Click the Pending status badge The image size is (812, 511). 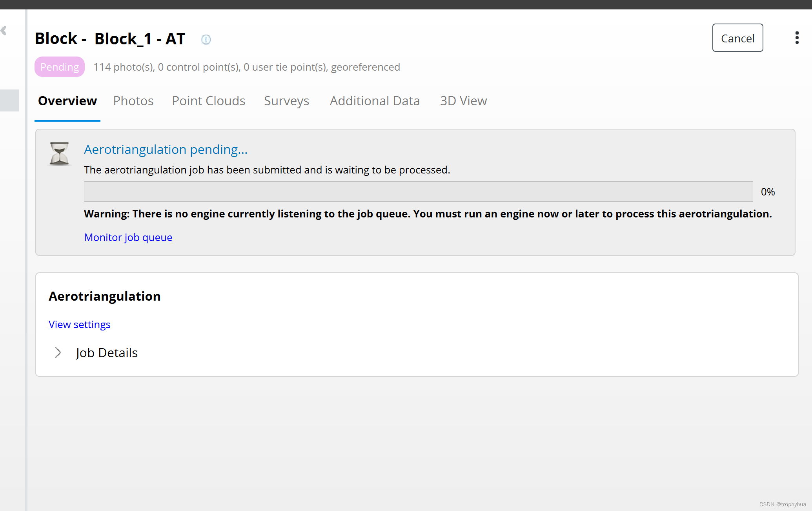point(60,67)
